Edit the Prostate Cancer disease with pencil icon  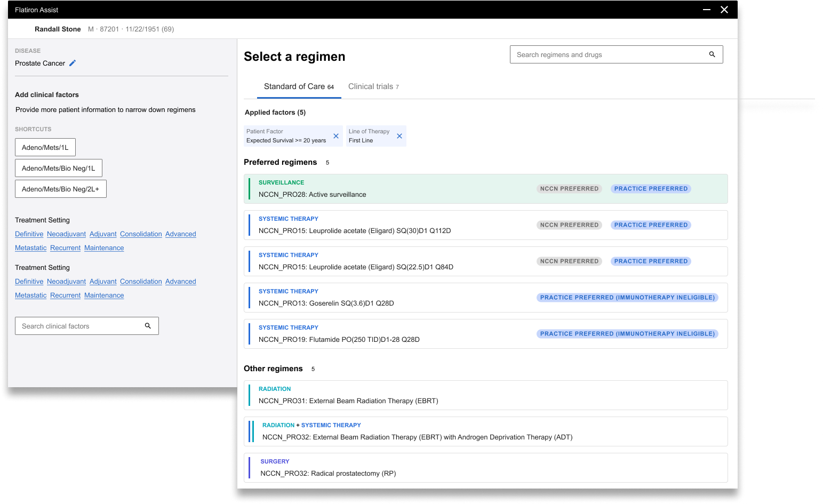pyautogui.click(x=73, y=63)
